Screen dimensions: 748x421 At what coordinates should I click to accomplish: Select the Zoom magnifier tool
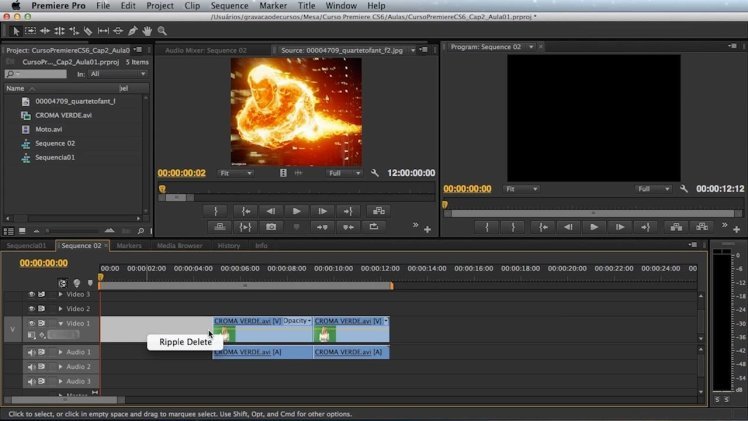(162, 31)
